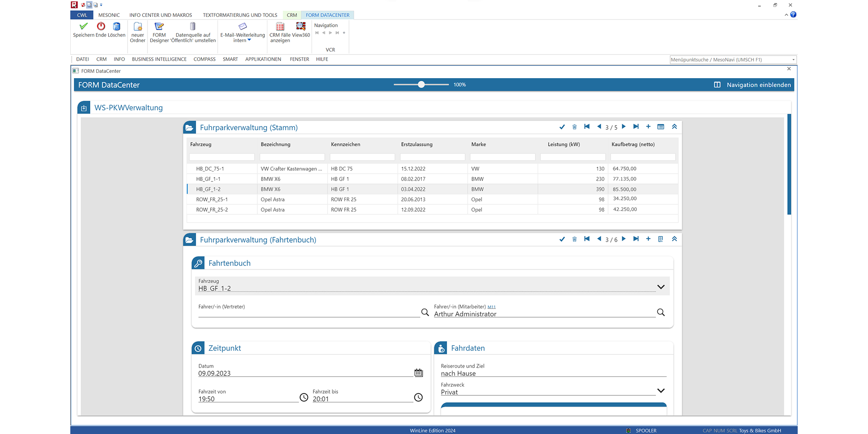868x434 pixels.
Task: Open the CWL ribbon tab
Action: click(x=82, y=15)
